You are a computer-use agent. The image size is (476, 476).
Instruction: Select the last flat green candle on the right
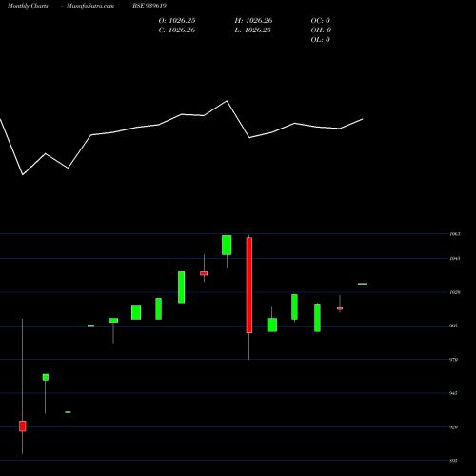[x=363, y=284]
